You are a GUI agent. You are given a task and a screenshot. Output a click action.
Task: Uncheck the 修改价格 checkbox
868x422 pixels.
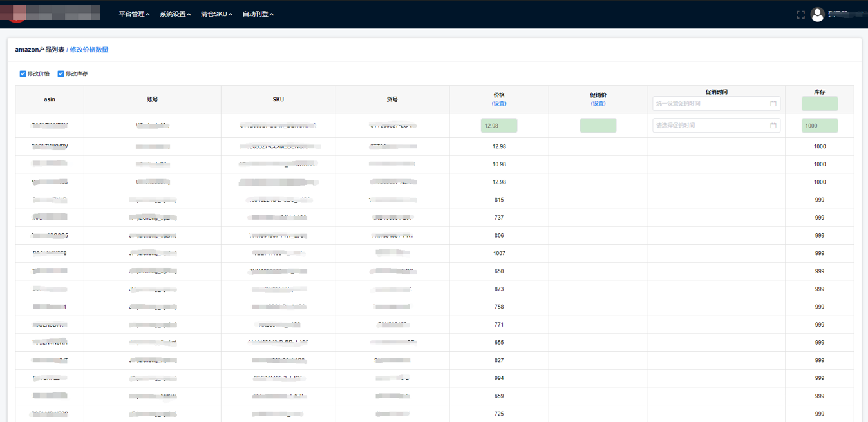tap(23, 74)
